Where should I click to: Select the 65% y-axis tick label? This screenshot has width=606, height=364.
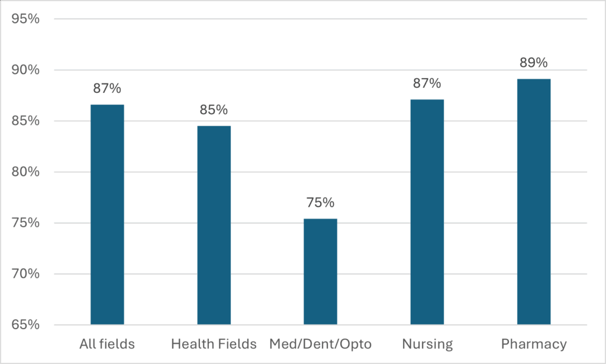point(25,325)
